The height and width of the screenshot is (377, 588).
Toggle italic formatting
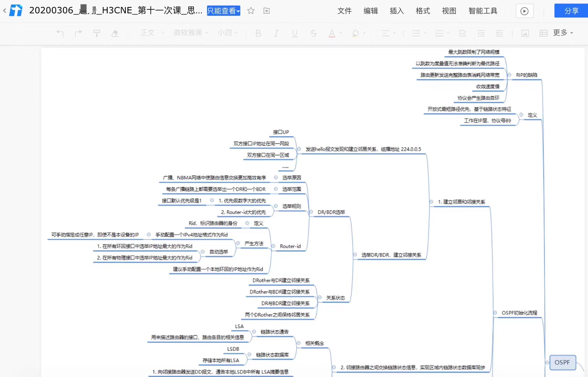click(276, 33)
